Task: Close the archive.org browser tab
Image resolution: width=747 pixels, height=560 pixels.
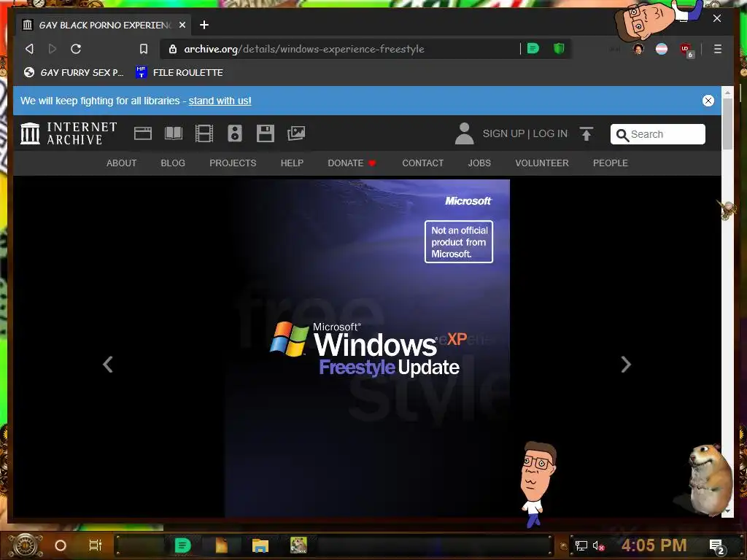Action: coord(182,25)
